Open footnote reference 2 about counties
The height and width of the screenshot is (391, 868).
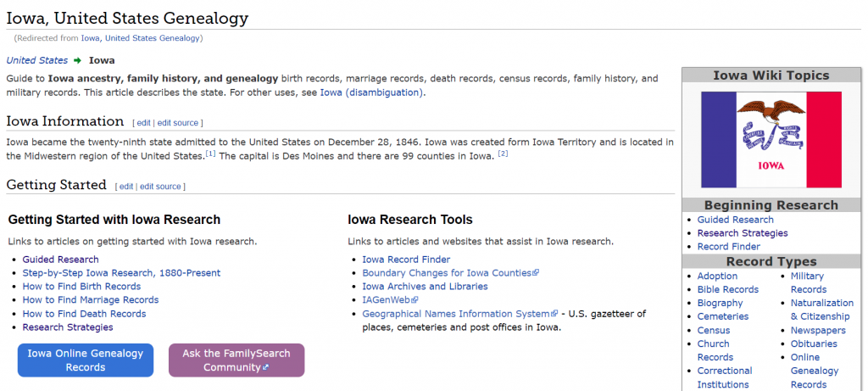(x=503, y=154)
